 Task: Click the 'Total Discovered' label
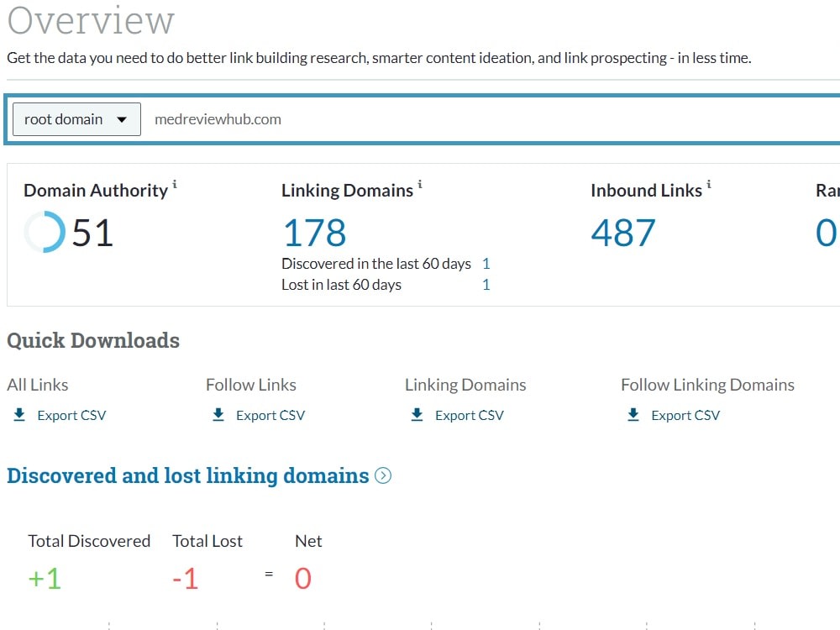(89, 541)
